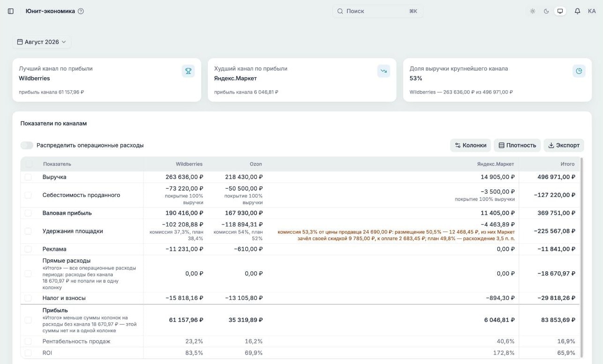
Task: Select system theme monitor icon
Action: pyautogui.click(x=560, y=11)
